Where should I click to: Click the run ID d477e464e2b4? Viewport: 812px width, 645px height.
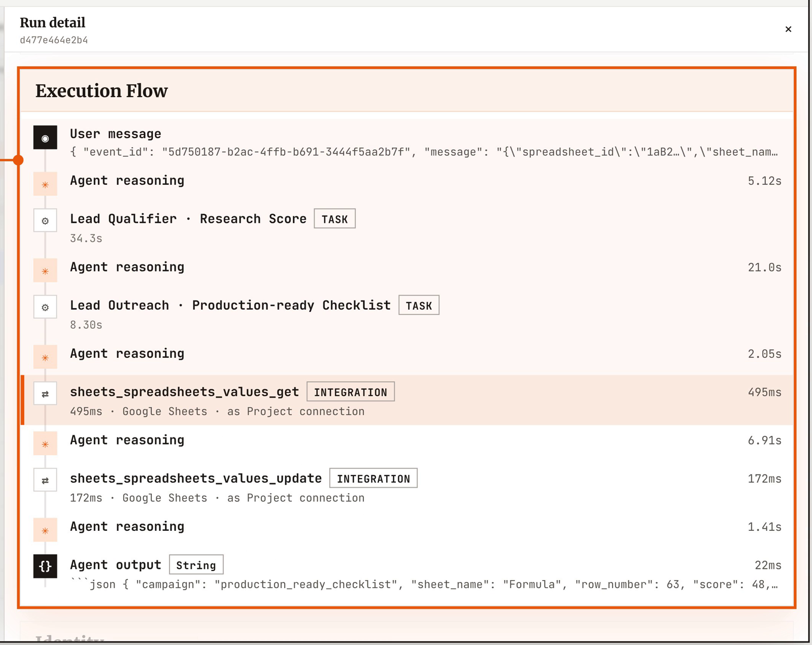tap(54, 40)
